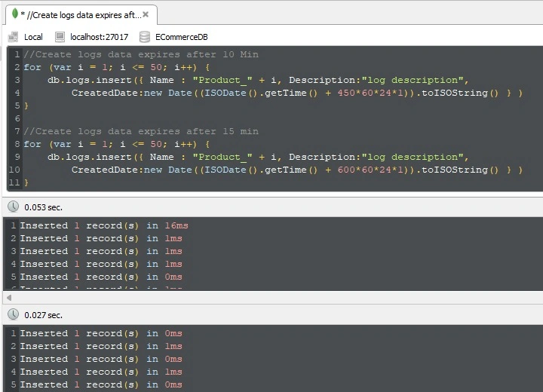Click the 0.027 sec. execution time
543x392 pixels.
[43, 315]
